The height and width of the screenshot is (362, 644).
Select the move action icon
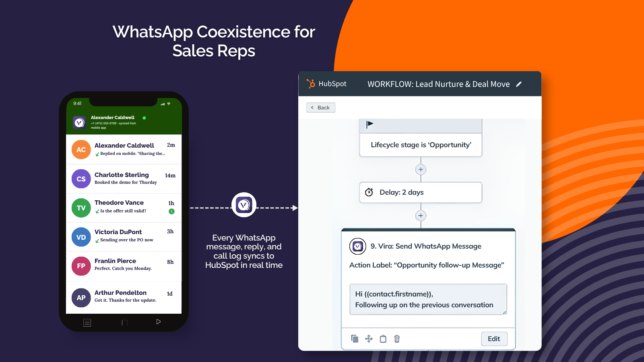[369, 339]
